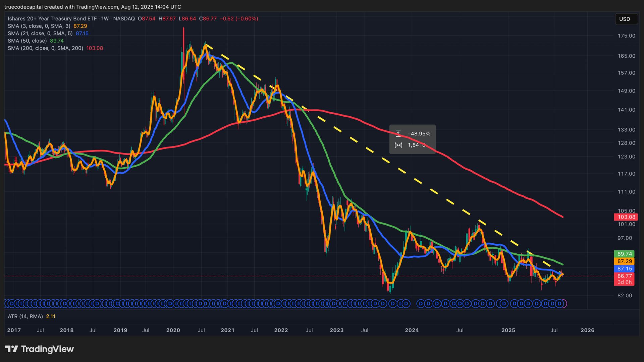Click the 86.77 last price label
The image size is (644, 362).
pyautogui.click(x=624, y=276)
